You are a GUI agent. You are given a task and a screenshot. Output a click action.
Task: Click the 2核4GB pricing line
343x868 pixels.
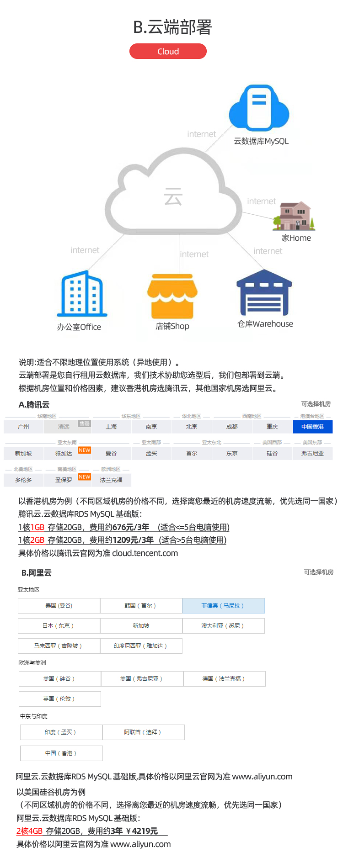[91, 831]
